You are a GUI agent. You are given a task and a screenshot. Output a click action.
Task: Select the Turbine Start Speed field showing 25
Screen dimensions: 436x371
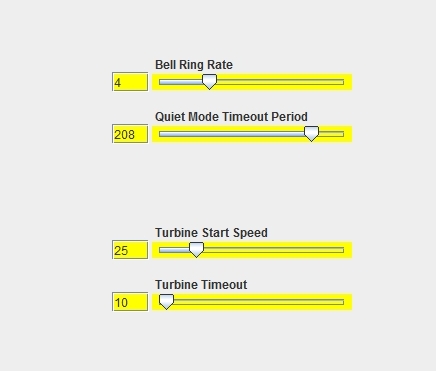point(130,250)
